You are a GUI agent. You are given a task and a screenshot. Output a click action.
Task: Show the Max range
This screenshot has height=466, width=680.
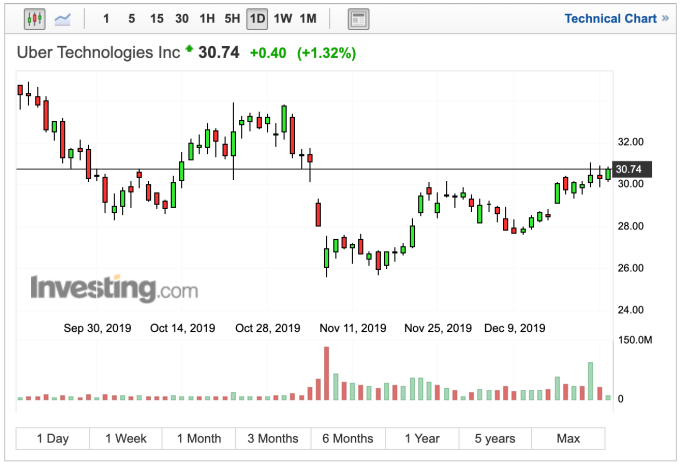coord(568,439)
